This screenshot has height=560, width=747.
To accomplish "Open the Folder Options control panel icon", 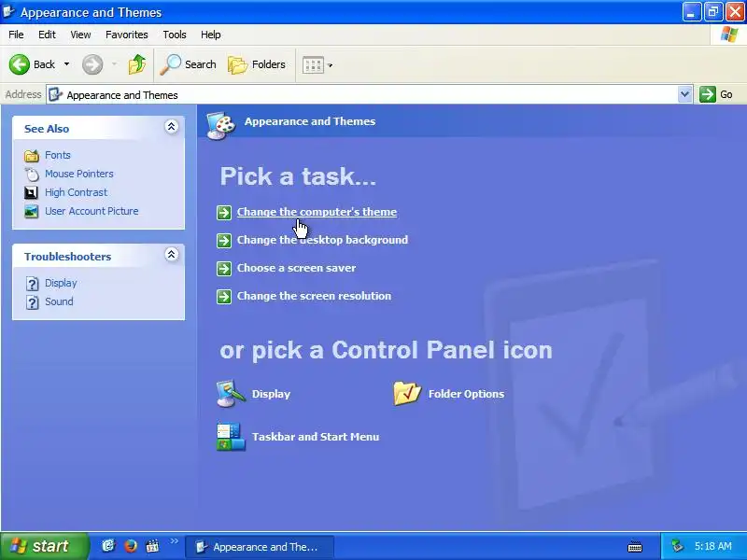I will 407,393.
